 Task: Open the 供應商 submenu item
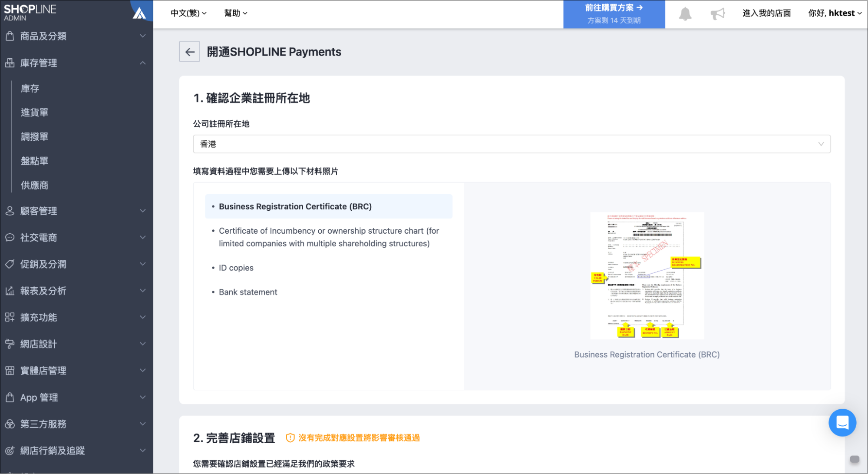click(35, 186)
